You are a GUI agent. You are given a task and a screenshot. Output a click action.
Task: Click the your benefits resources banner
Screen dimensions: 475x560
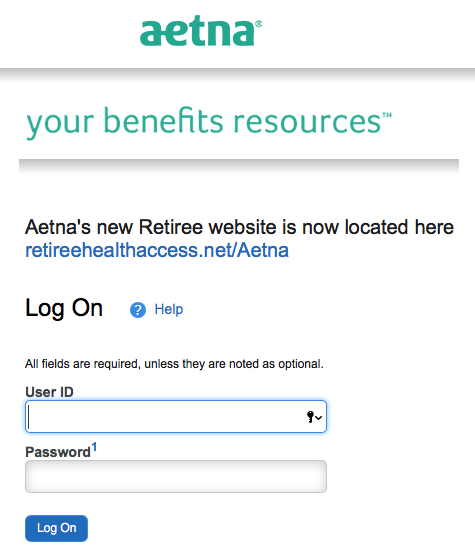click(x=209, y=122)
